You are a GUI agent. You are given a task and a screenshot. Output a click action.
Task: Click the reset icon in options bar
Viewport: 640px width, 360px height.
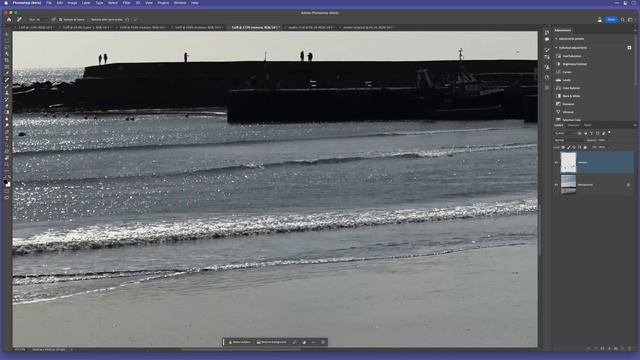click(x=127, y=20)
